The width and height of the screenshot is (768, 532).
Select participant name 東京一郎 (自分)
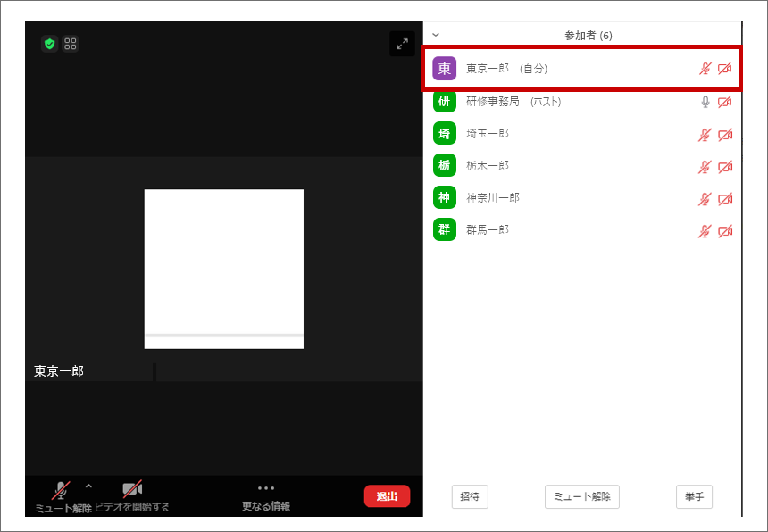coord(506,69)
